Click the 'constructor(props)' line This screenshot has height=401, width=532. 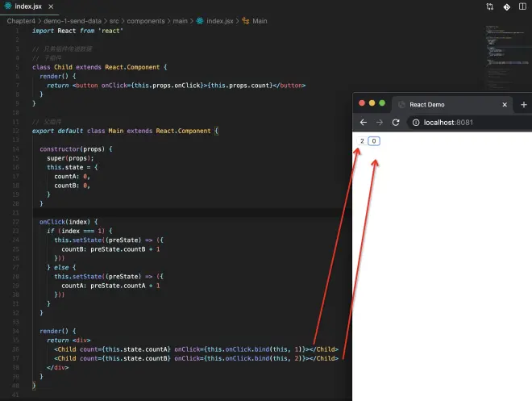[76, 149]
